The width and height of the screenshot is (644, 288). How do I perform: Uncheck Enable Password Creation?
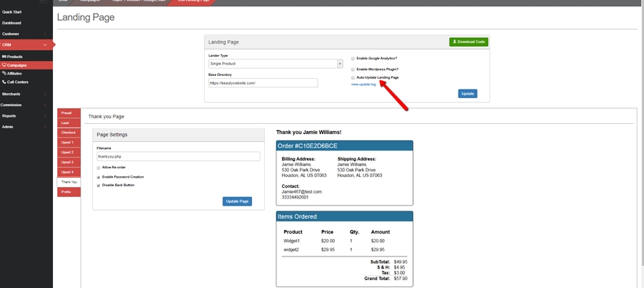point(98,176)
